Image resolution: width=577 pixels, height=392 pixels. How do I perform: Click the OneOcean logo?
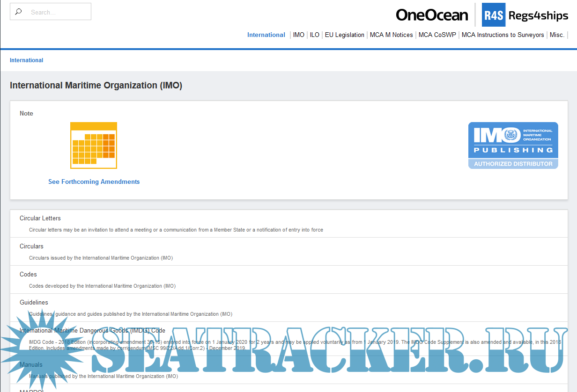coord(431,15)
